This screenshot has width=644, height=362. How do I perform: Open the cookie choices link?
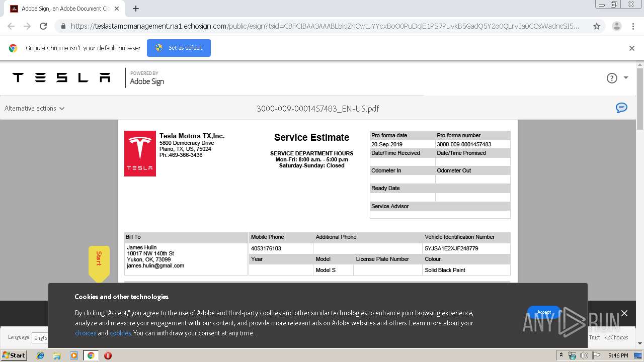pyautogui.click(x=86, y=333)
